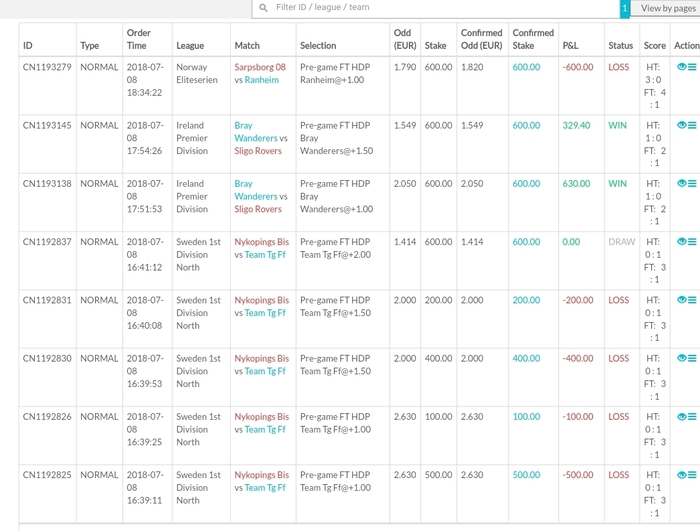The width and height of the screenshot is (700, 531).
Task: View details eye icon for CN1192825
Action: point(681,475)
